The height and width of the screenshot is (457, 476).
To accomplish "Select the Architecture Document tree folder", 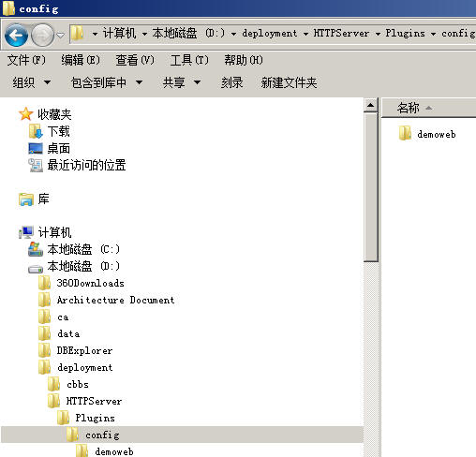I will [115, 300].
